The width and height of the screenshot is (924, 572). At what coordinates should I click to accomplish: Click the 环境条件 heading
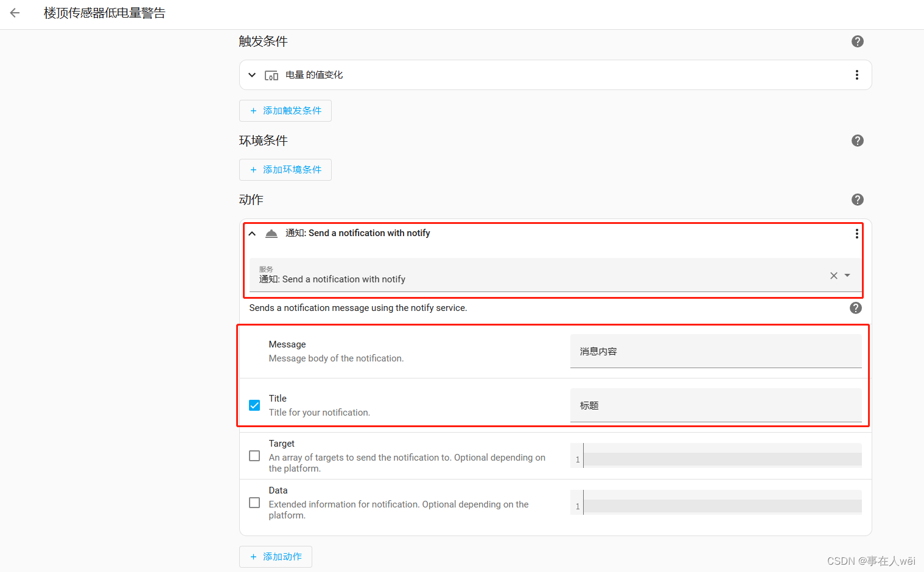(x=263, y=141)
